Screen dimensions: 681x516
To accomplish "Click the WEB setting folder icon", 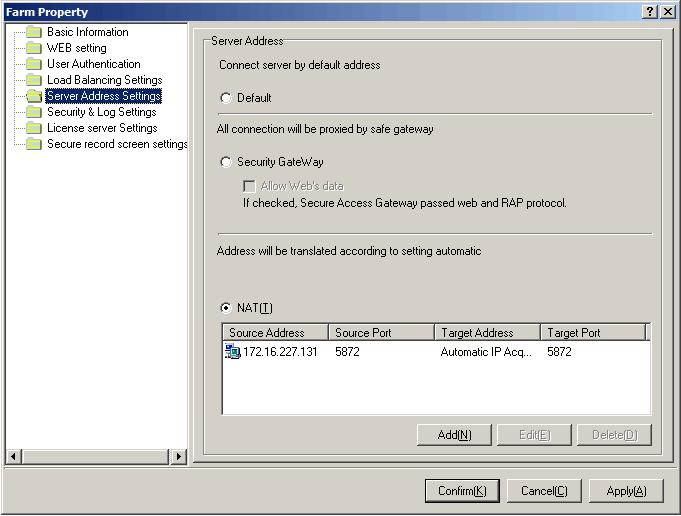I will [x=34, y=48].
